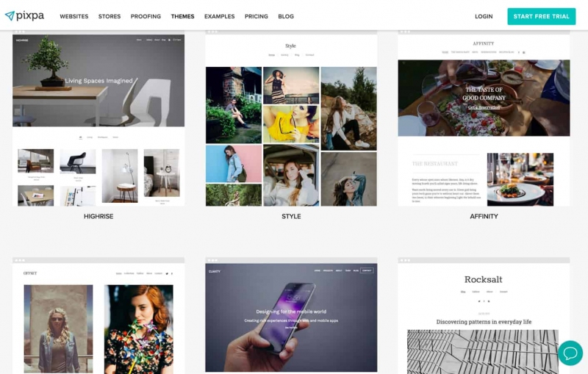The height and width of the screenshot is (374, 588).
Task: Open the chat bubble widget
Action: [x=570, y=353]
